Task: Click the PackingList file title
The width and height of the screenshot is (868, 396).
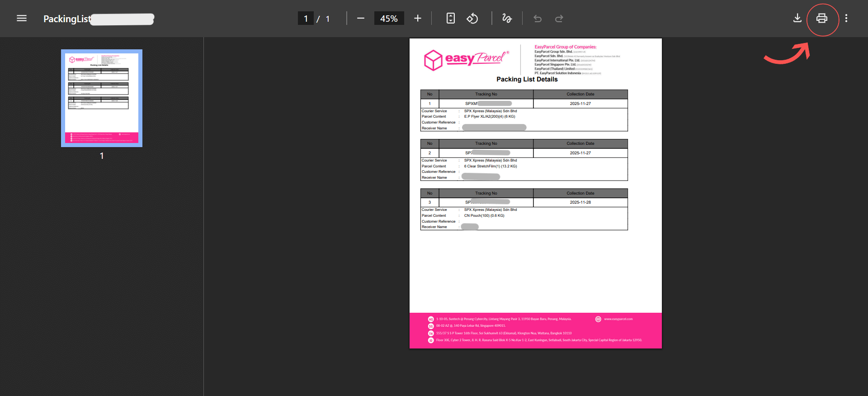Action: click(x=67, y=19)
